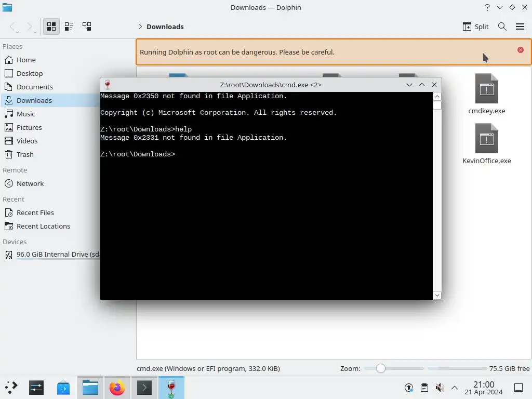532x399 pixels.
Task: Click Show Desktop button in panel
Action: [x=518, y=388]
